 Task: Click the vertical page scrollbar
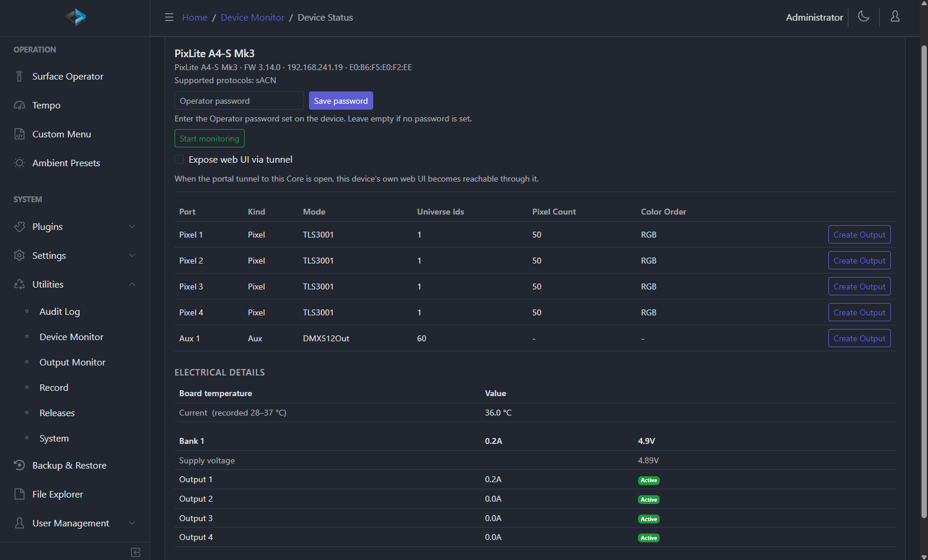[924, 282]
